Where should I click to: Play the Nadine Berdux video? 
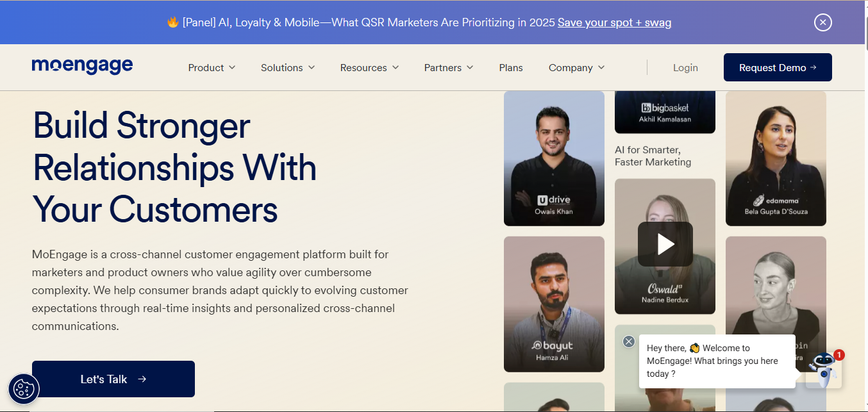point(665,244)
